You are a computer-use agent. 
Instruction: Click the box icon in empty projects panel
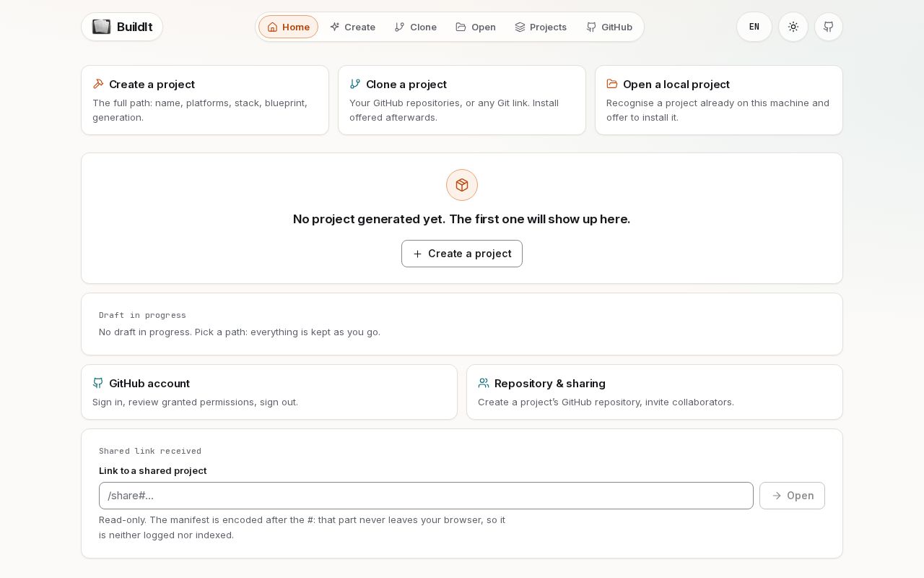pos(462,185)
